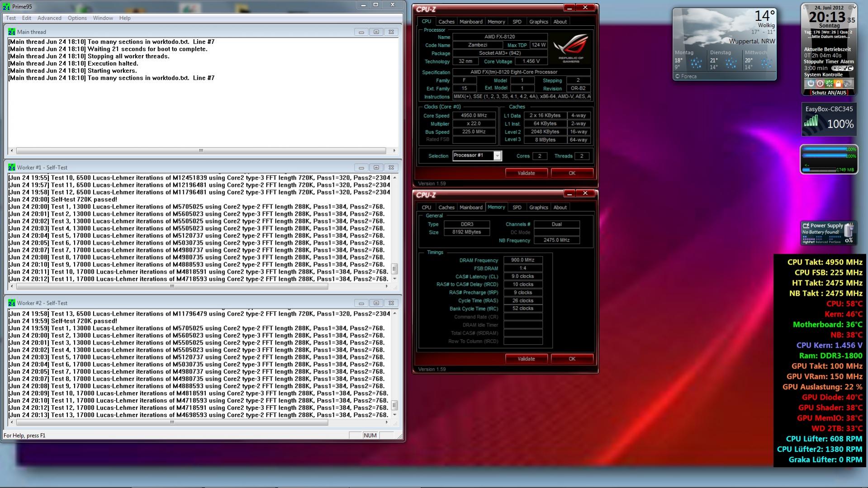Click the battery and plug icon in Power Supply gadget
Viewport: 868px width, 488px height.
[849, 230]
